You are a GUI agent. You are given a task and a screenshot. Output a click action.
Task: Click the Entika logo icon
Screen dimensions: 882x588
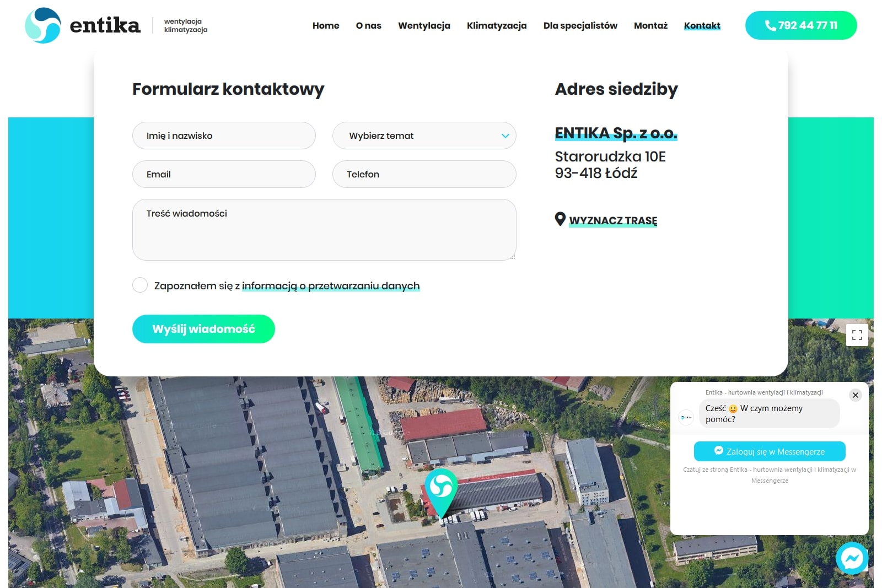tap(43, 25)
